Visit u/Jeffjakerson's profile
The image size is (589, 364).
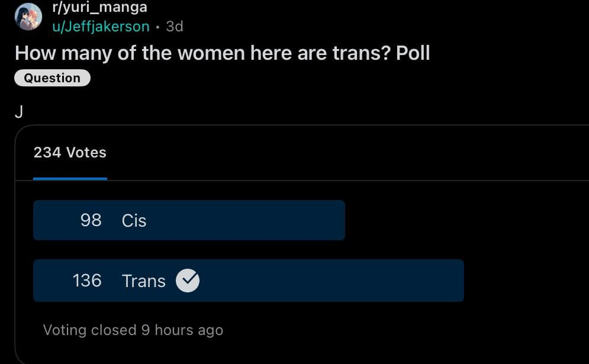101,26
